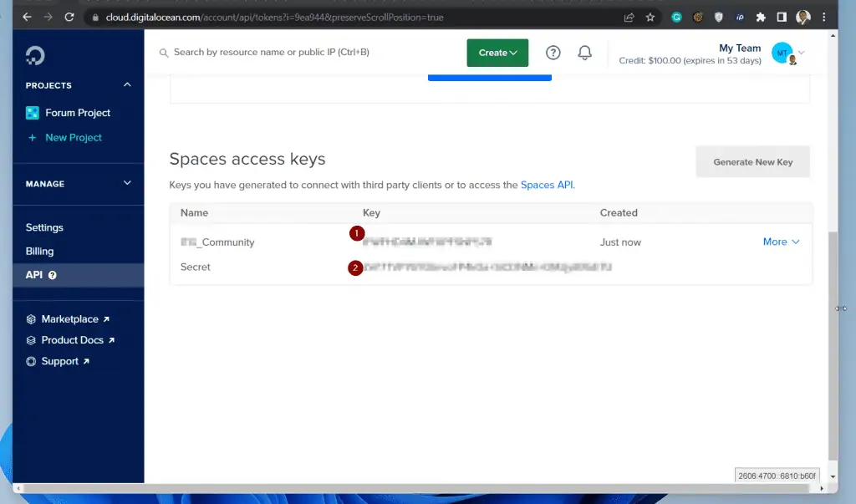Click the 'My Team' name text
The width and height of the screenshot is (856, 504).
click(x=740, y=48)
